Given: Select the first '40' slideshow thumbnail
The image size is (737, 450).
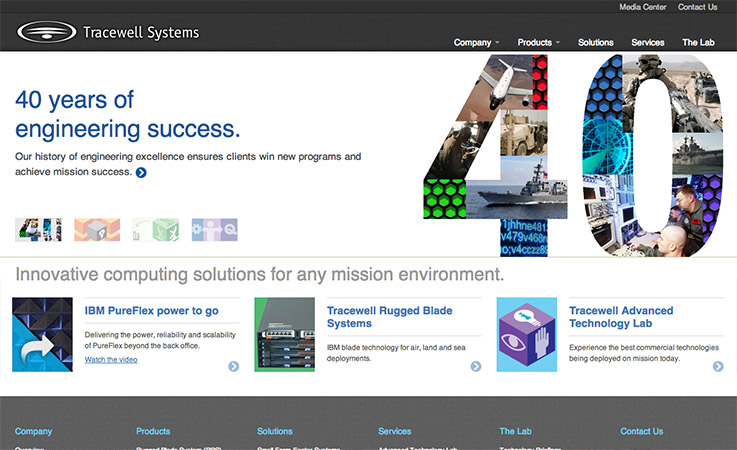Looking at the screenshot, I should (38, 230).
